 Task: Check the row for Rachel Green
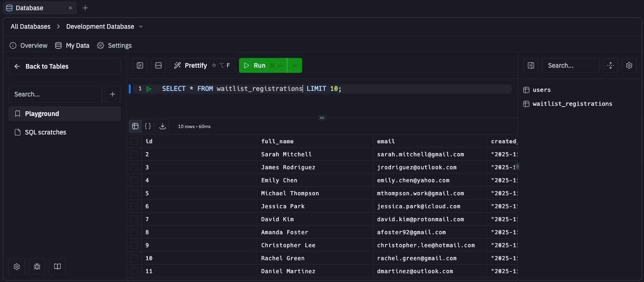[x=134, y=258]
